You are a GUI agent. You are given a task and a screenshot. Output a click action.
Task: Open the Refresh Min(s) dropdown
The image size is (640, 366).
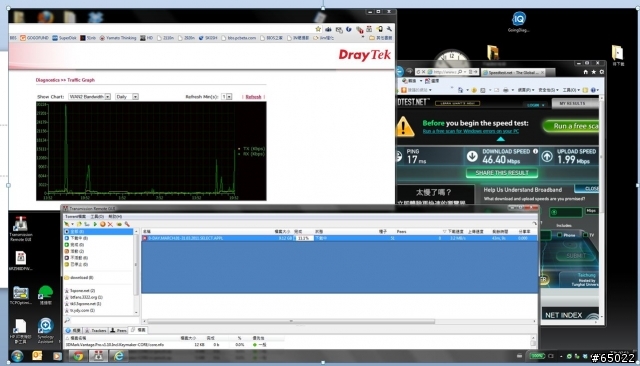227,97
